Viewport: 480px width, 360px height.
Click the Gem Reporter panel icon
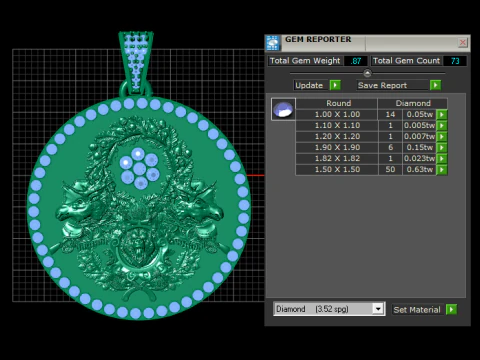click(273, 43)
